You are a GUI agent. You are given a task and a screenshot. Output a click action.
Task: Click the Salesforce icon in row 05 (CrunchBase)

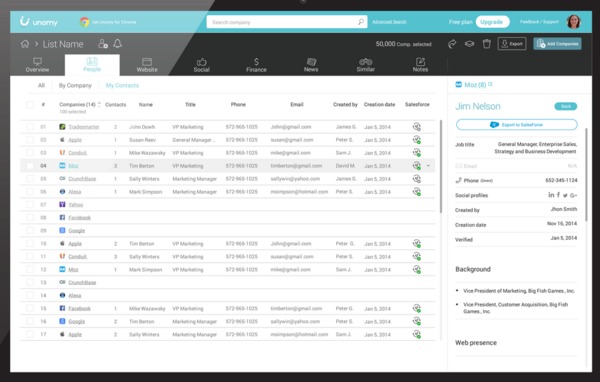tap(417, 179)
